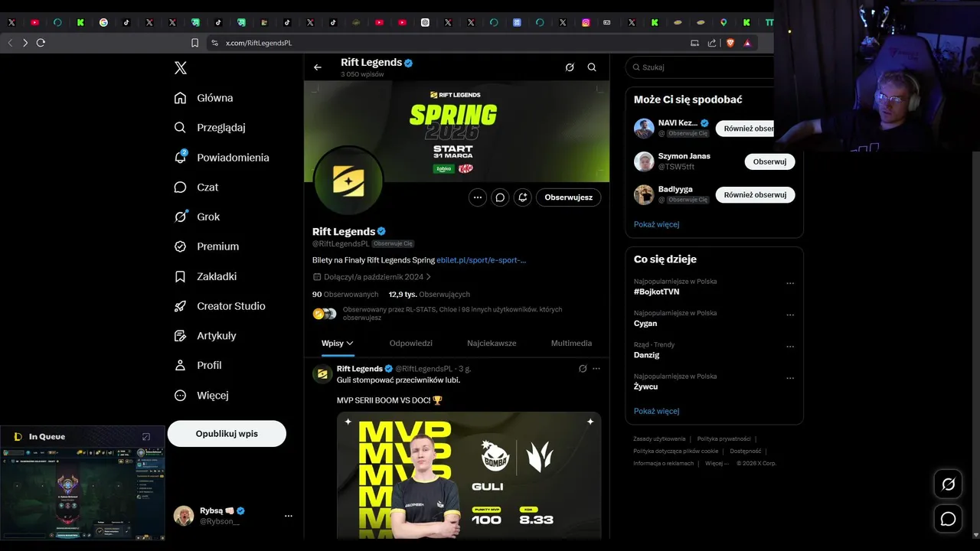Open Zasady użytkowania footer link
This screenshot has height=551, width=980.
(x=659, y=439)
